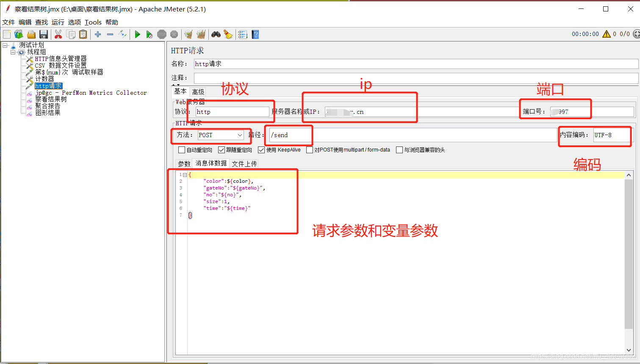This screenshot has height=364, width=640.
Task: Click the 名称 name input field
Action: tap(416, 64)
